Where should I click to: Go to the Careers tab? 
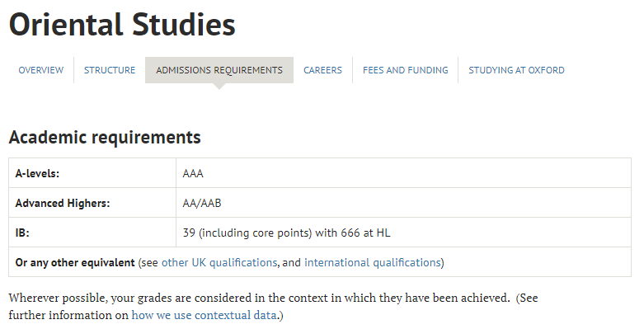coord(322,70)
